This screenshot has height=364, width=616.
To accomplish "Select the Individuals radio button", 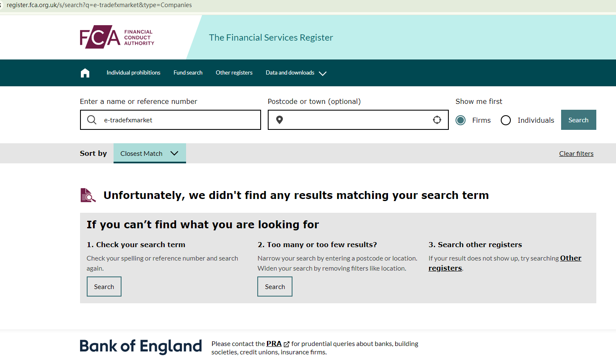I will (x=506, y=120).
